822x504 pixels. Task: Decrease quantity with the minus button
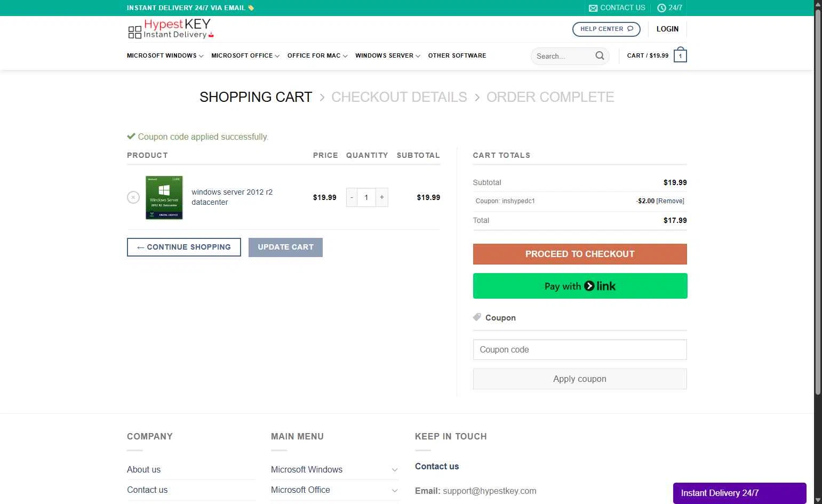pyautogui.click(x=352, y=197)
